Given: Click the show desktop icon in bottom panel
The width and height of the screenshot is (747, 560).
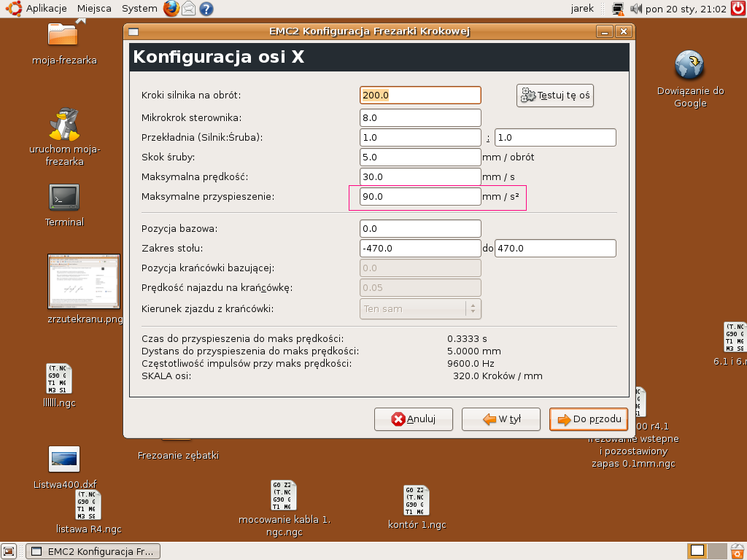Looking at the screenshot, I should tap(9, 551).
